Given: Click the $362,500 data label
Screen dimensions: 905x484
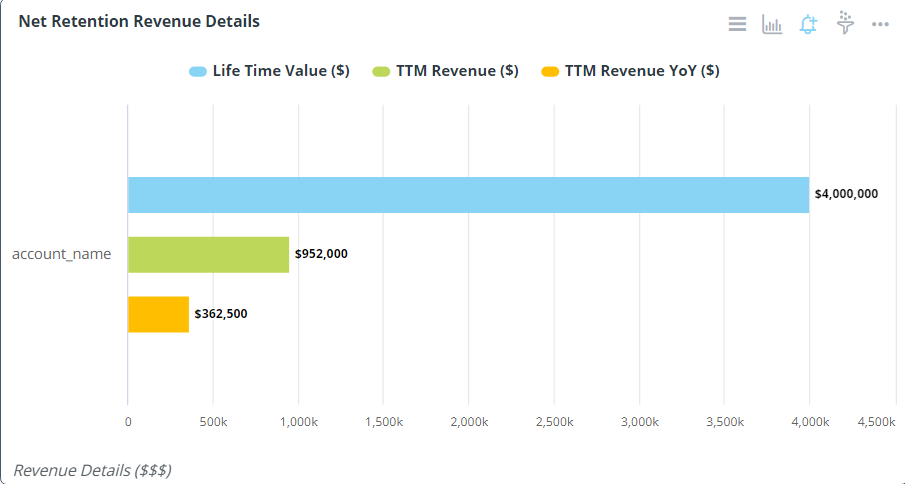Looking at the screenshot, I should [221, 314].
